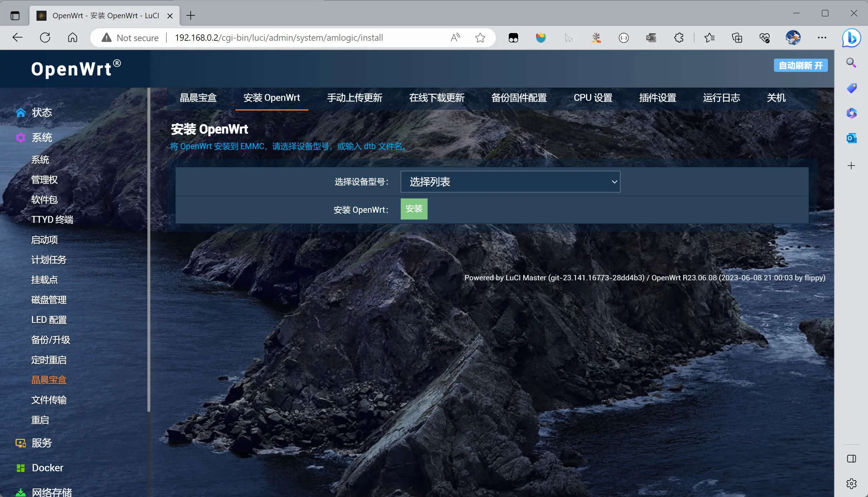Open the browser Settings and more menu

coord(822,38)
